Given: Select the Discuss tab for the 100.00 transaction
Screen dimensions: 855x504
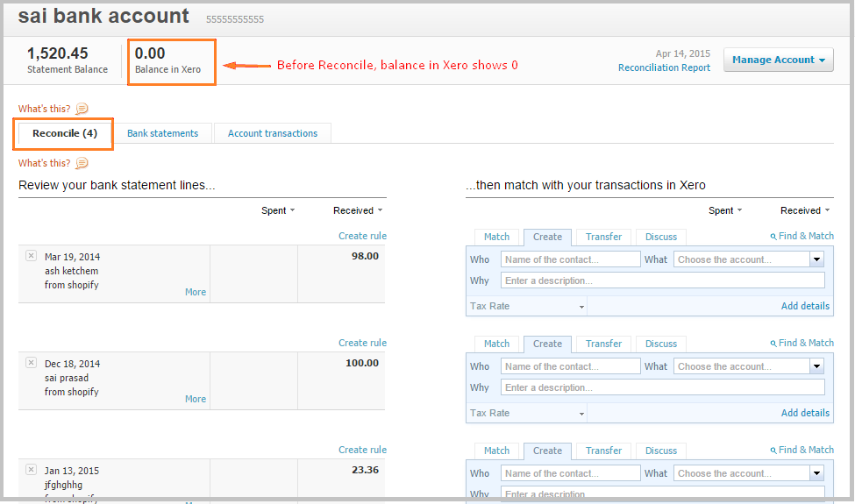Looking at the screenshot, I should tap(661, 344).
